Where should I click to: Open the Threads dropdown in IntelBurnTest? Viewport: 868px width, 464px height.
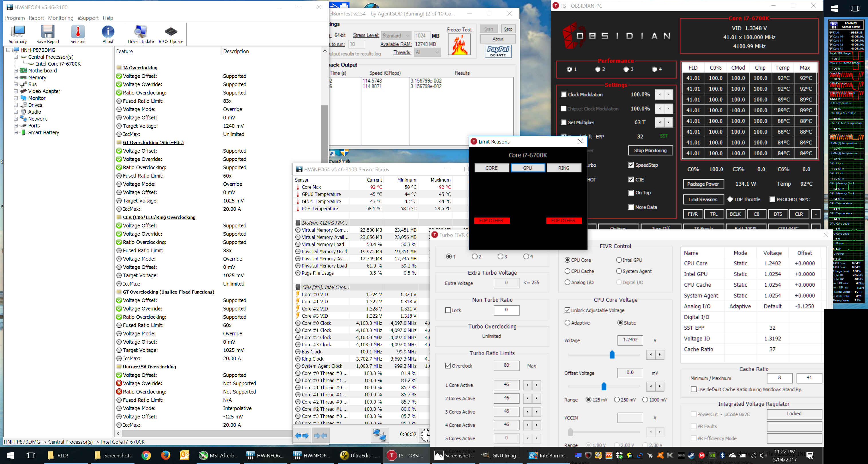[x=427, y=52]
